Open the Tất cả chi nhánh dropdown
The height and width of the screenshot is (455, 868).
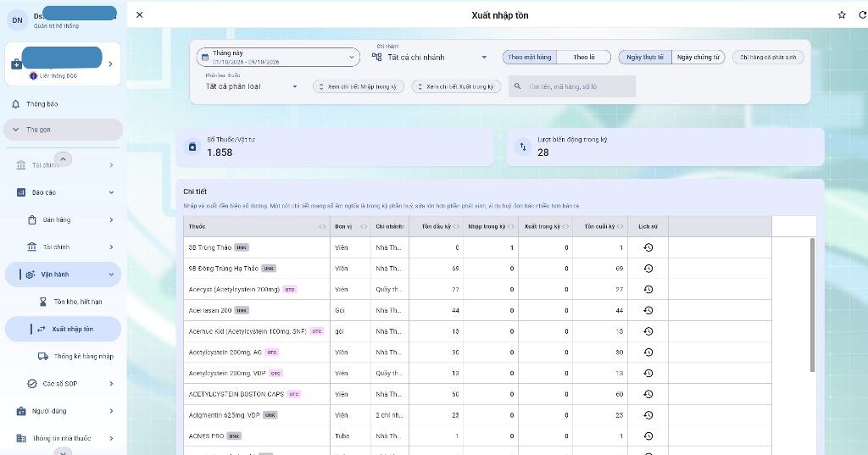430,57
